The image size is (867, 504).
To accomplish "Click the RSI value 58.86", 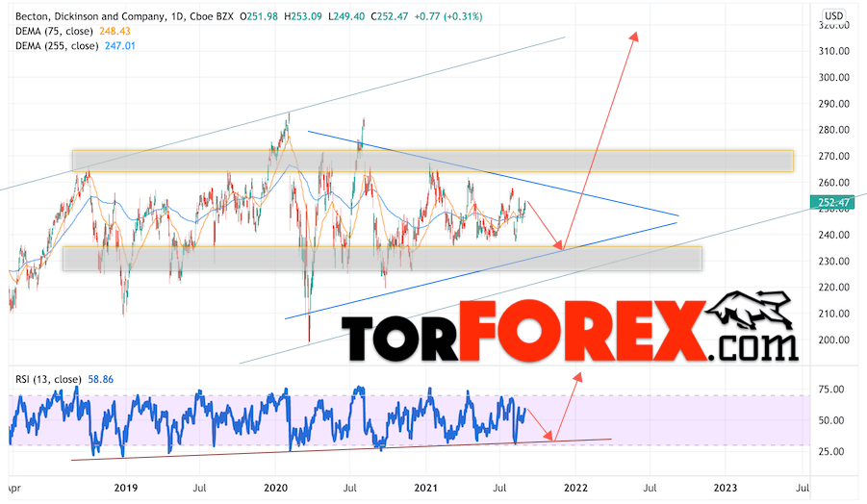I will pos(101,379).
